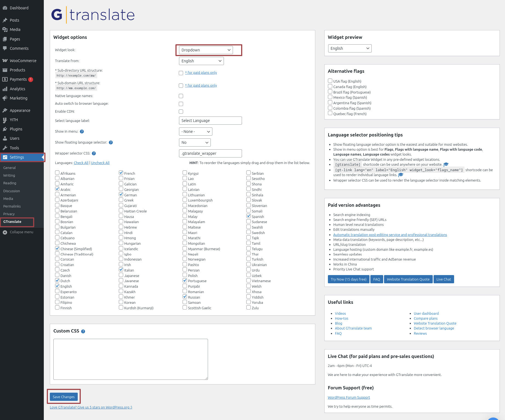Click the Analytics bar chart icon

coord(5,89)
